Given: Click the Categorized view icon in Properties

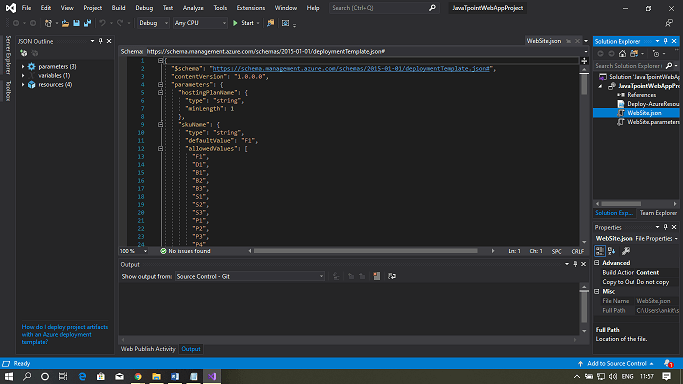Looking at the screenshot, I should click(x=600, y=251).
